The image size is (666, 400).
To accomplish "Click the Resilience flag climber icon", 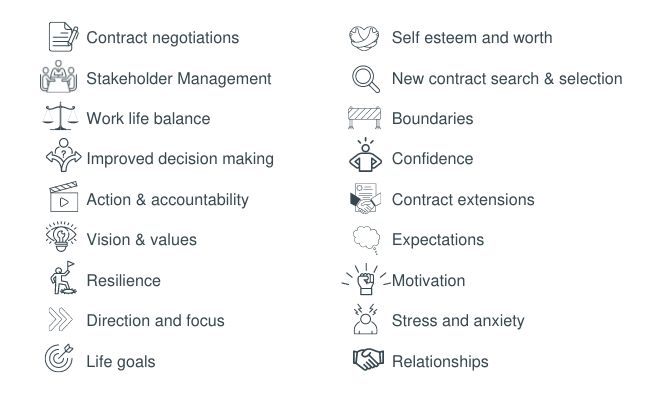I will [63, 278].
